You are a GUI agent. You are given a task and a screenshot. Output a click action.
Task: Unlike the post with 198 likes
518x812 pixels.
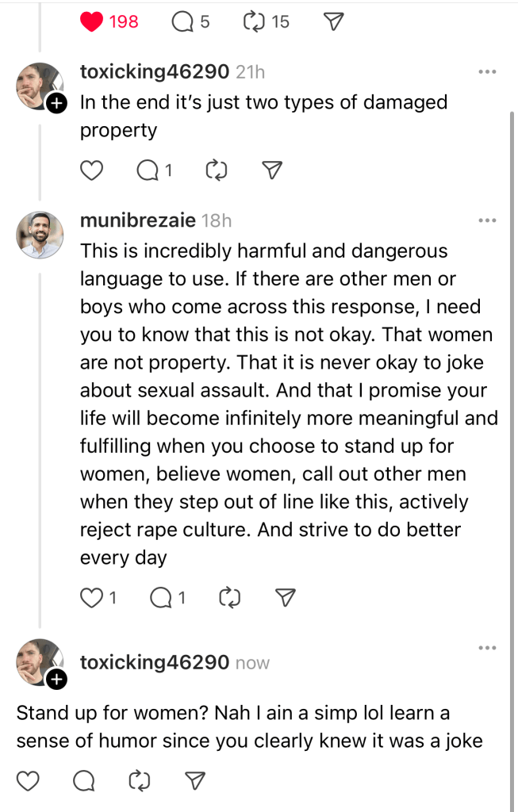93,21
